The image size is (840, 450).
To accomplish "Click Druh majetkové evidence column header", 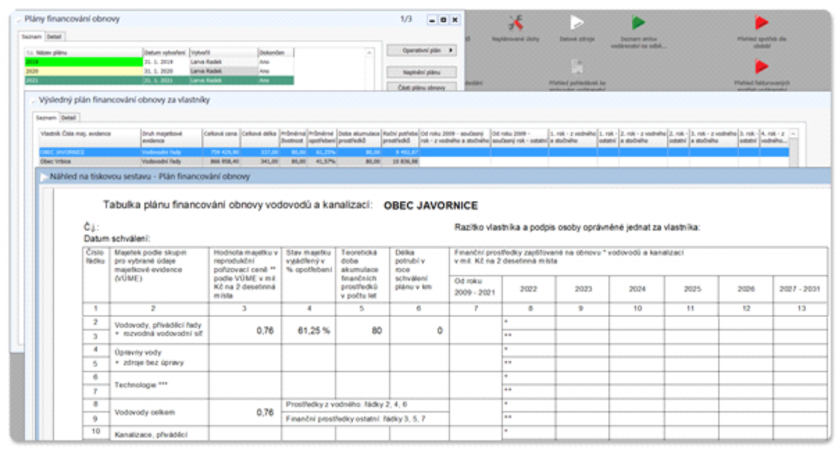I will (x=171, y=137).
